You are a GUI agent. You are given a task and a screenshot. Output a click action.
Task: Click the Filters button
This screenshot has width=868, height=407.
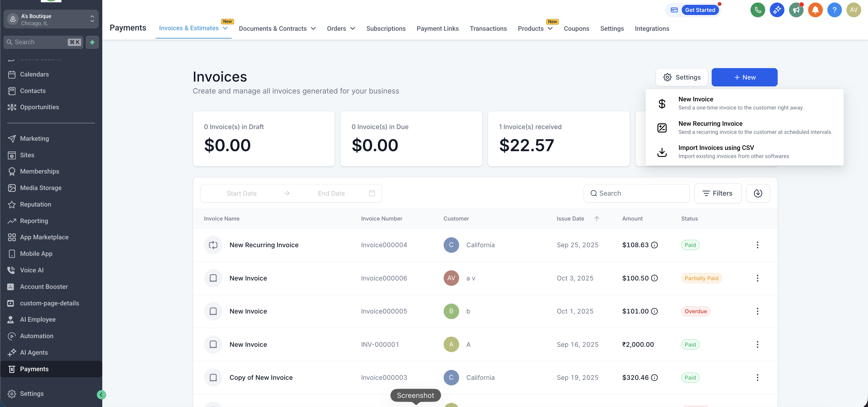(717, 193)
